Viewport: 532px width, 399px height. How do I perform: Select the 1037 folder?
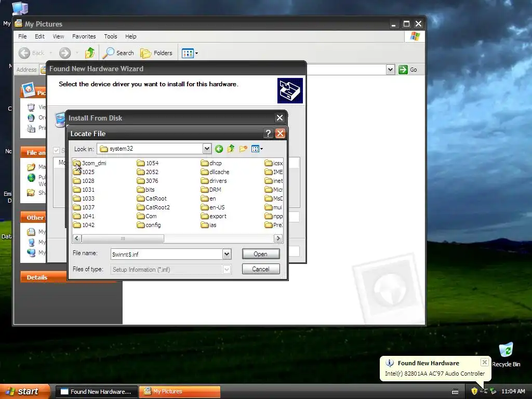84,207
